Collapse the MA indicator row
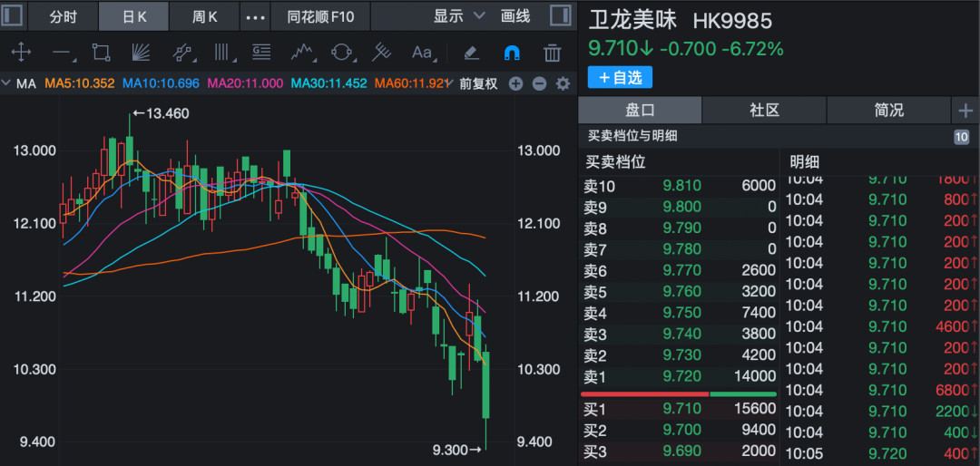Viewport: 980px width, 466px height. coord(8,84)
